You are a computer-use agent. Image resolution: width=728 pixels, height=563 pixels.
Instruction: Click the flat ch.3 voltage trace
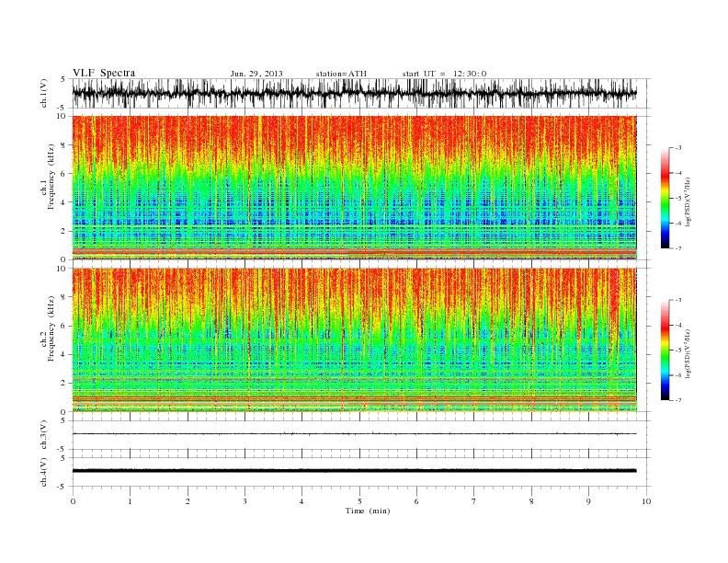coord(354,434)
